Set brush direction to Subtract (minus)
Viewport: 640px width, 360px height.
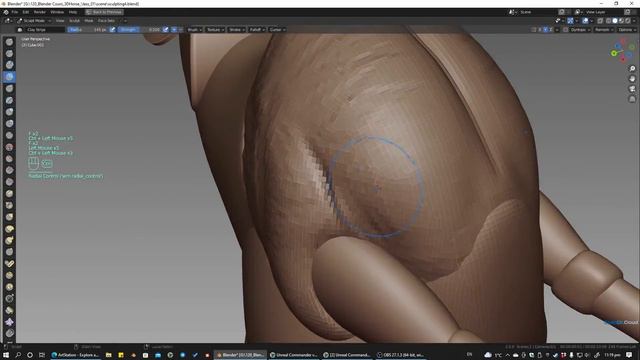click(180, 29)
